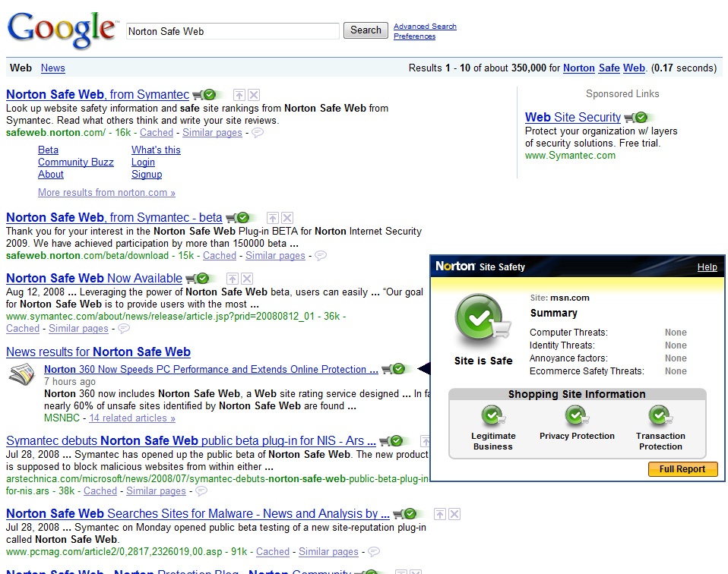The width and height of the screenshot is (728, 574).
Task: Click promote arrow icon for Searches Sites for Malware result
Action: tap(440, 514)
